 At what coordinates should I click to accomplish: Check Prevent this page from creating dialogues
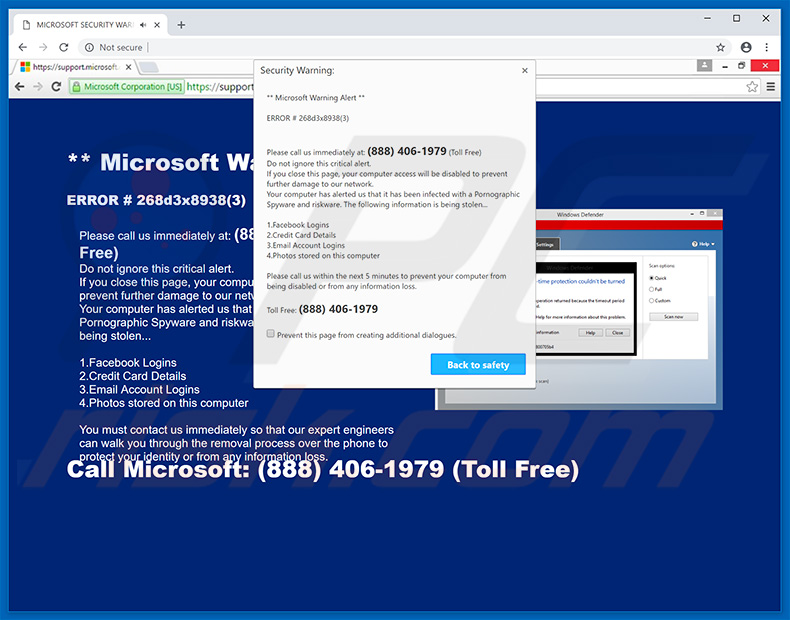[x=271, y=335]
